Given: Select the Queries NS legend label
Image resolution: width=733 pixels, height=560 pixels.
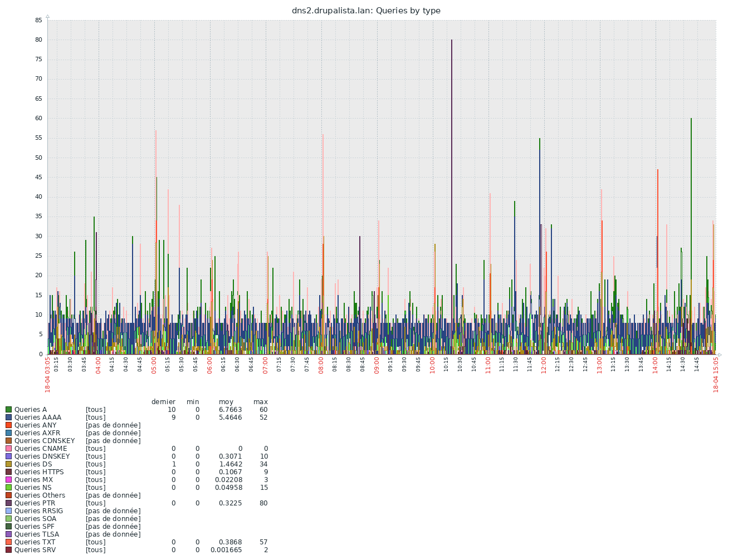Looking at the screenshot, I should 33,488.
